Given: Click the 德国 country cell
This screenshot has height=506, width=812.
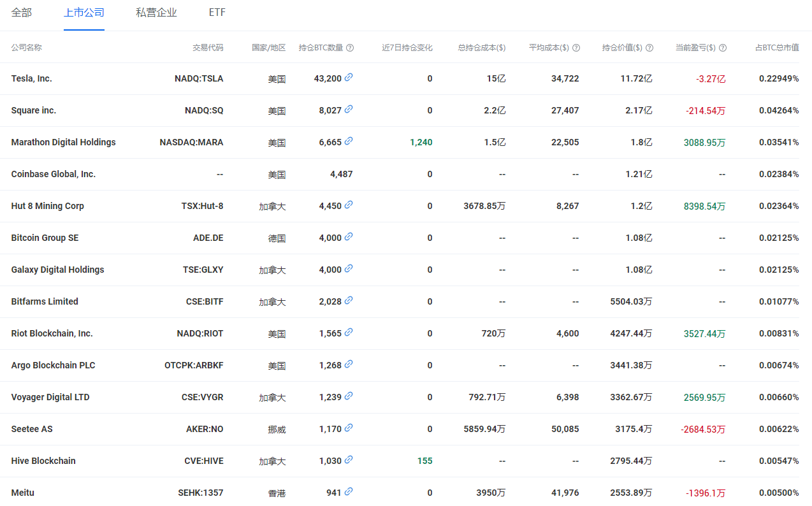Looking at the screenshot, I should (x=277, y=238).
